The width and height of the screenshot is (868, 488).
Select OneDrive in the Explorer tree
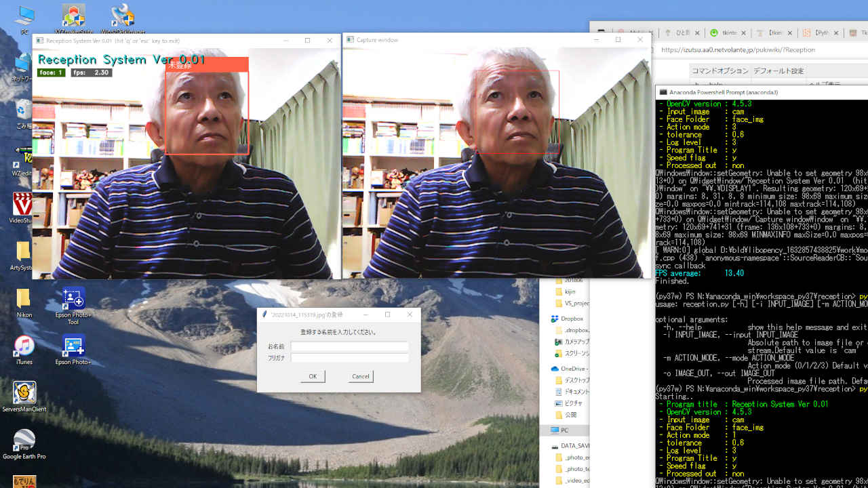coord(573,369)
